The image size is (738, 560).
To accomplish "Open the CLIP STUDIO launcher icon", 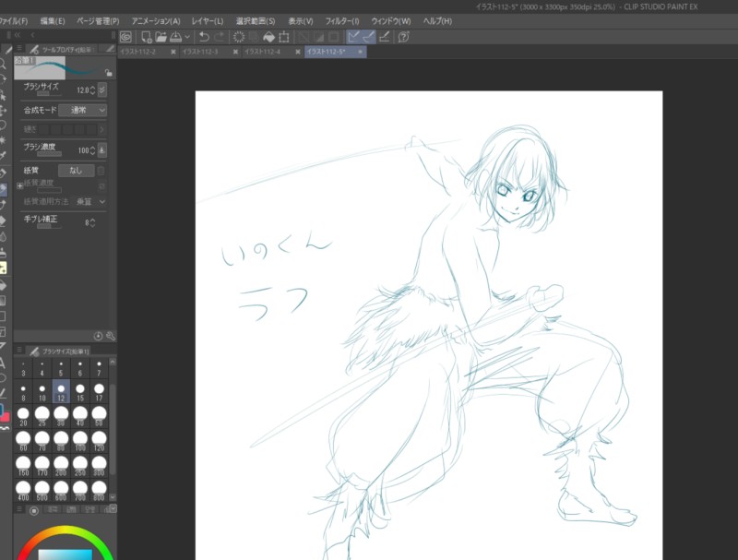I will coord(125,37).
